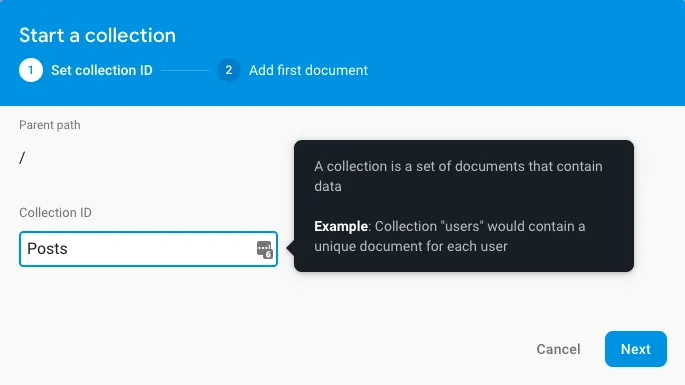Go to 'Set collection ID' step label

(102, 70)
